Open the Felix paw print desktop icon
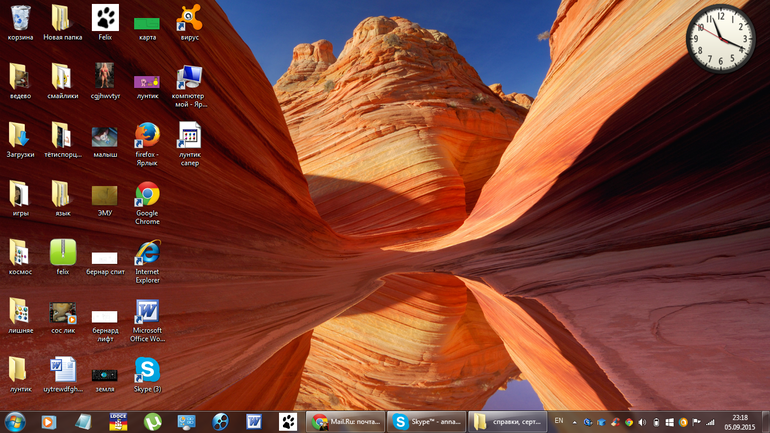 (105, 18)
